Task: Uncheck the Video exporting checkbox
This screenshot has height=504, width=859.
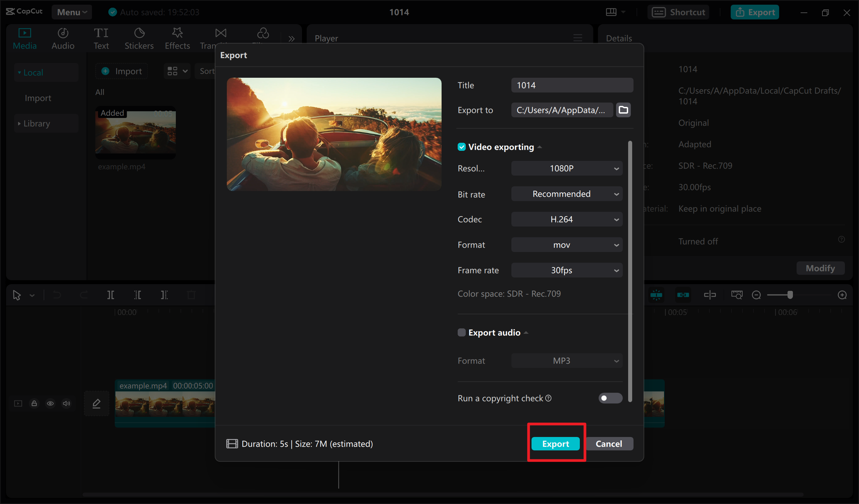Action: [461, 147]
